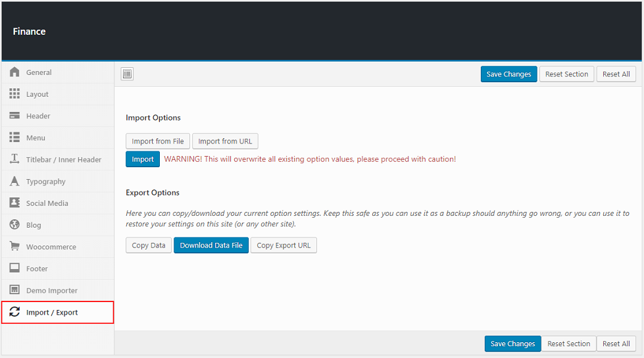Image resolution: width=644 pixels, height=358 pixels.
Task: Click the blue Import button
Action: point(143,159)
